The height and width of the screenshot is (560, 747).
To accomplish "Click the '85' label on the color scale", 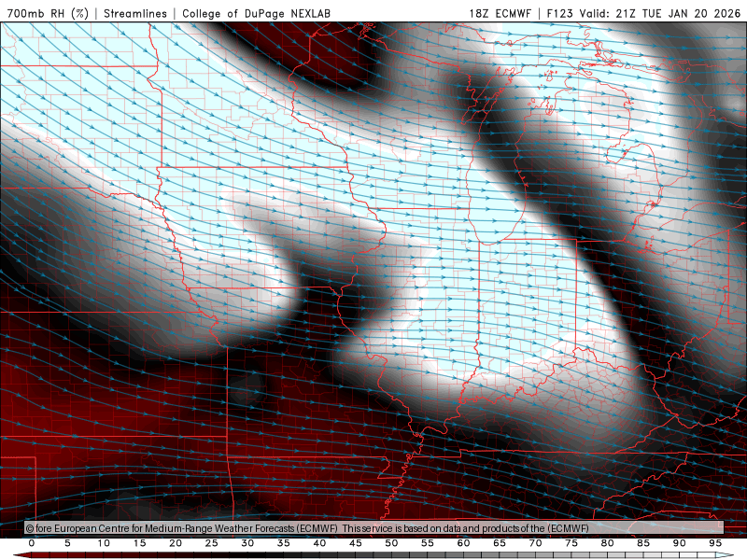I will tap(643, 543).
